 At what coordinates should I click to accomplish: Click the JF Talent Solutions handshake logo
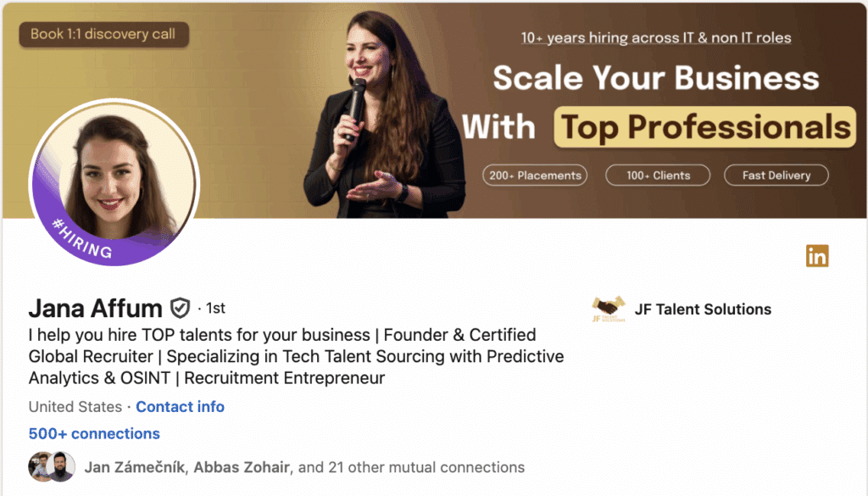click(609, 309)
